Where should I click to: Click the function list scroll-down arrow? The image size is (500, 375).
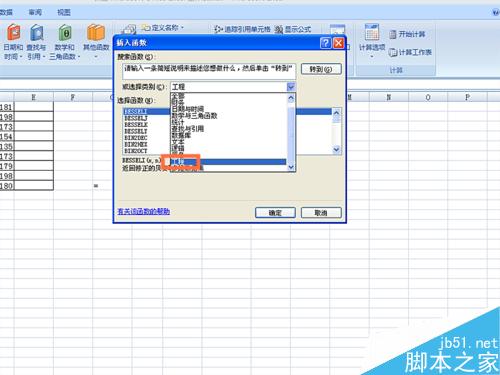point(336,150)
